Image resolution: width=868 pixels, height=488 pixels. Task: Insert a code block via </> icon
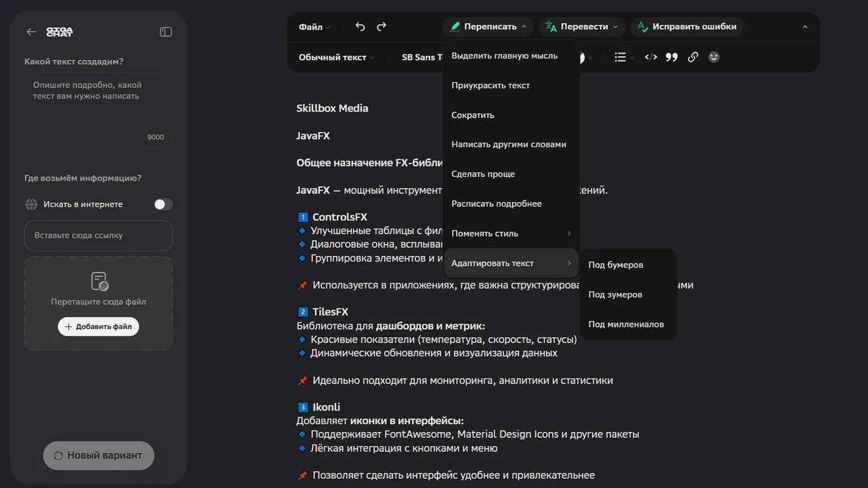tap(650, 57)
